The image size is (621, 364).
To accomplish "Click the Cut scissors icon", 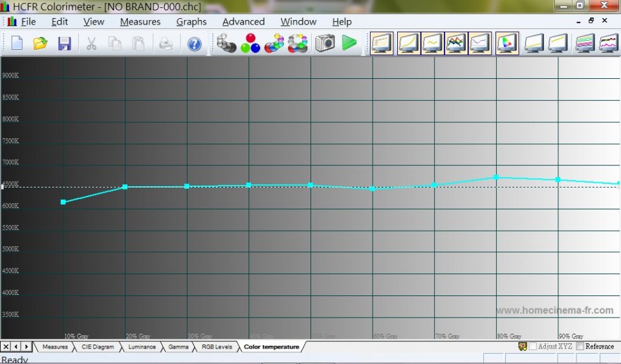I will [x=91, y=43].
